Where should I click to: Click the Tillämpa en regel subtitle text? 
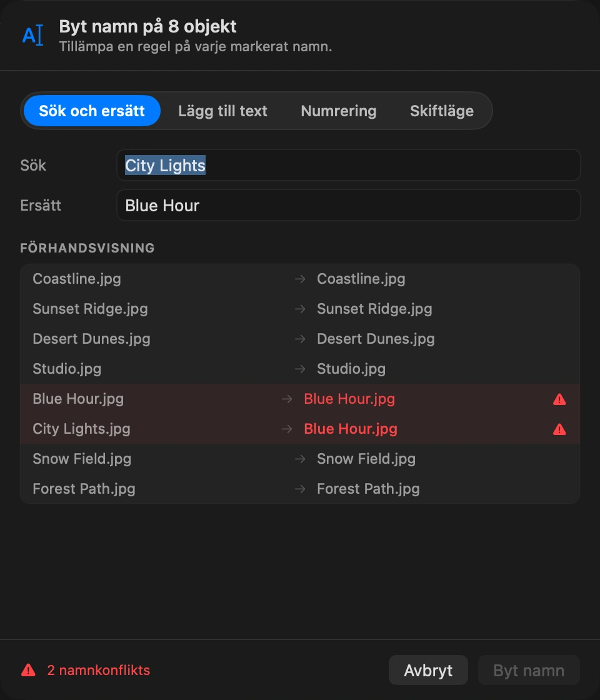pos(196,46)
